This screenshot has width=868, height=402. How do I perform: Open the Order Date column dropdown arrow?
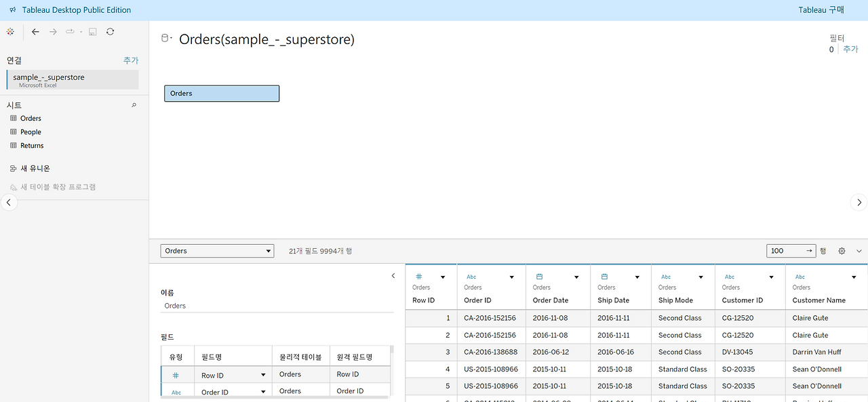coord(576,277)
